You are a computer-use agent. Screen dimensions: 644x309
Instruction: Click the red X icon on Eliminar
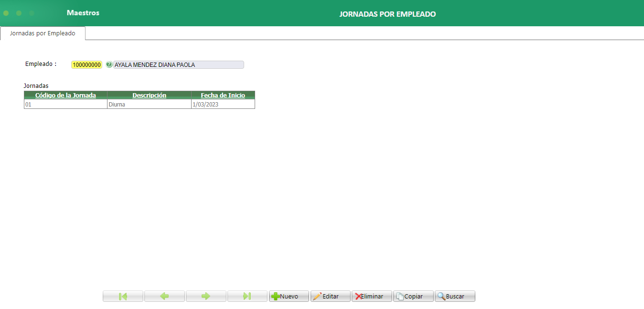tap(358, 296)
